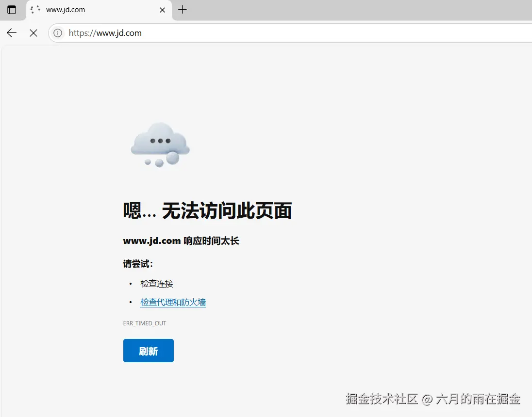This screenshot has width=532, height=417.
Task: Open the tab actions menu icon
Action: click(x=12, y=10)
